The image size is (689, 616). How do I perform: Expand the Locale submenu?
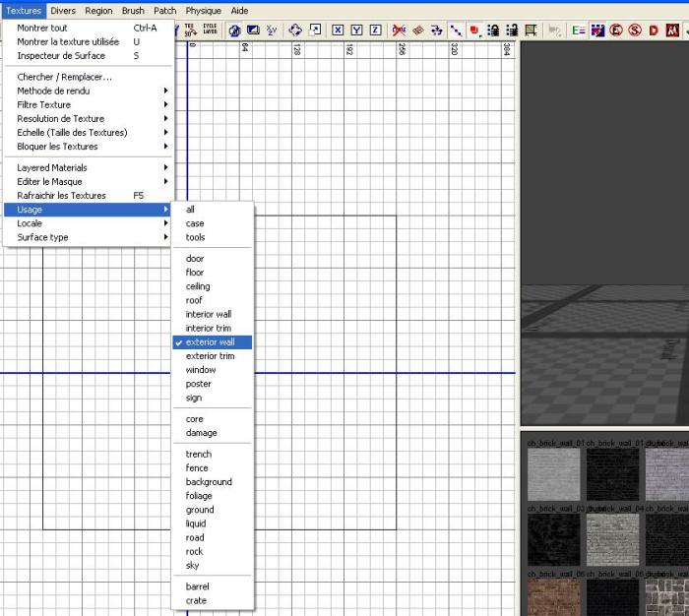(88, 223)
